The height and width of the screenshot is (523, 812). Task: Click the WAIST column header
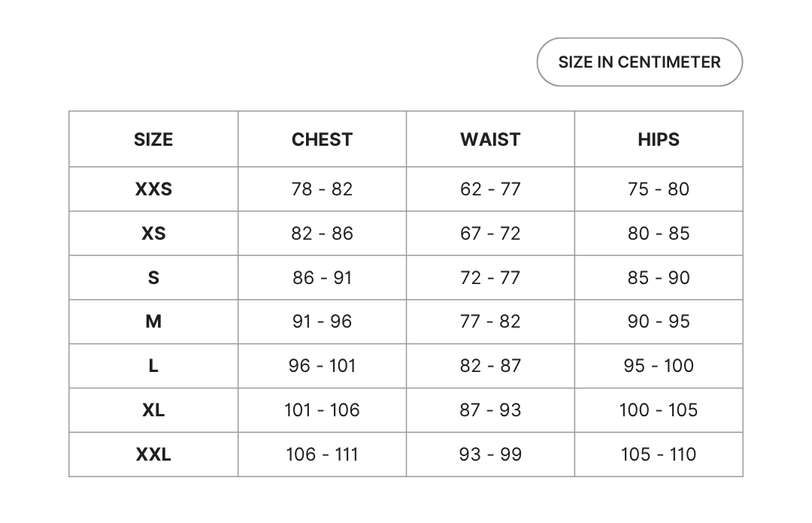[x=490, y=140]
